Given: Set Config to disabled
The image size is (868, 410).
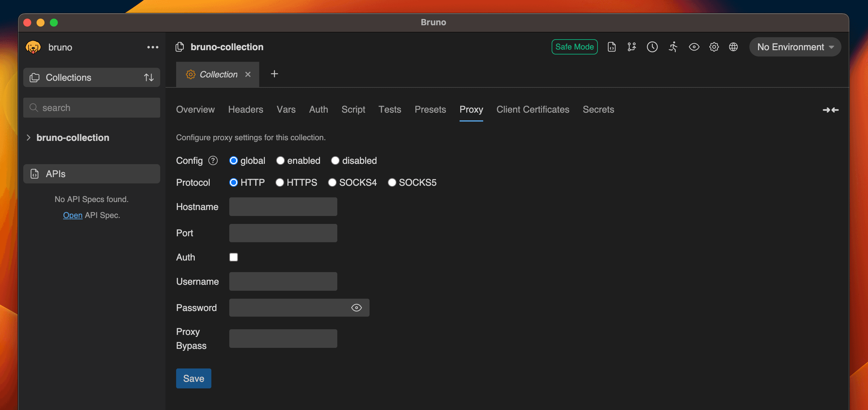Looking at the screenshot, I should (x=335, y=160).
